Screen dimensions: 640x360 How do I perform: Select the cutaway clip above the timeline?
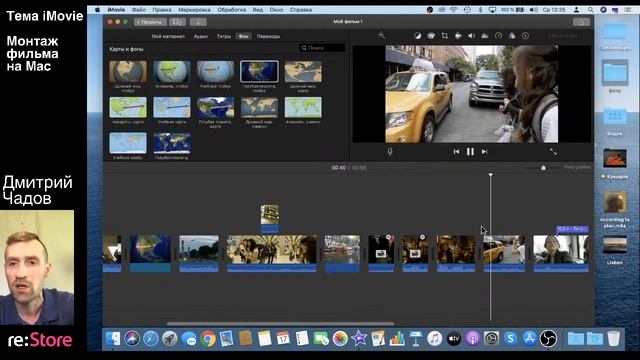tap(270, 218)
